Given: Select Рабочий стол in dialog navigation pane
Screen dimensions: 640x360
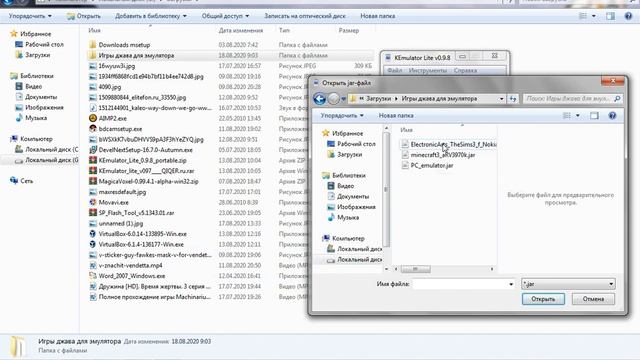Looking at the screenshot, I should (x=351, y=144).
